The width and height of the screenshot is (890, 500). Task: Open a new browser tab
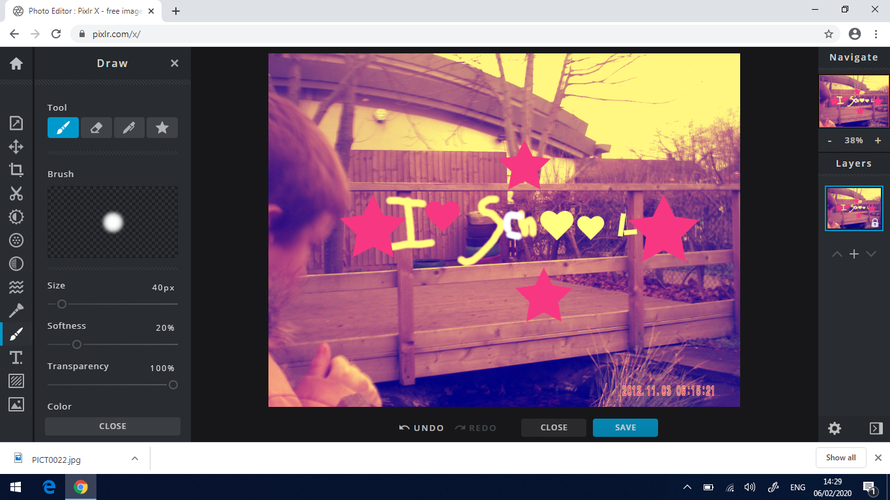(176, 10)
